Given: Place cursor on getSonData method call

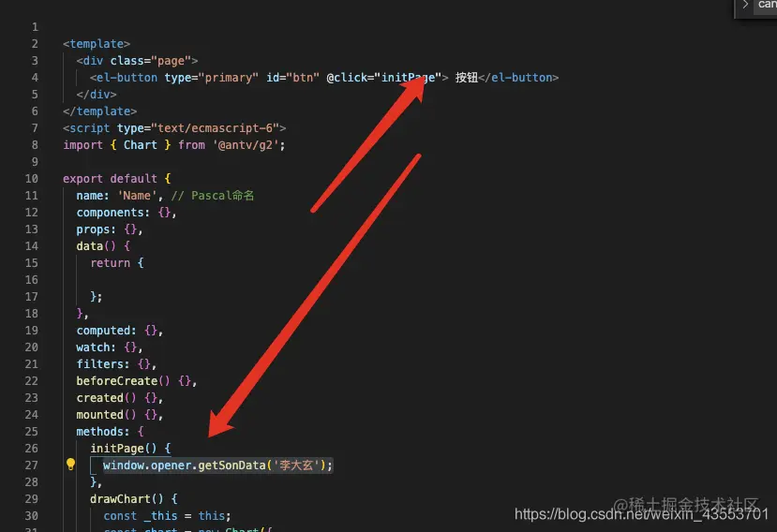Looking at the screenshot, I should coord(232,465).
